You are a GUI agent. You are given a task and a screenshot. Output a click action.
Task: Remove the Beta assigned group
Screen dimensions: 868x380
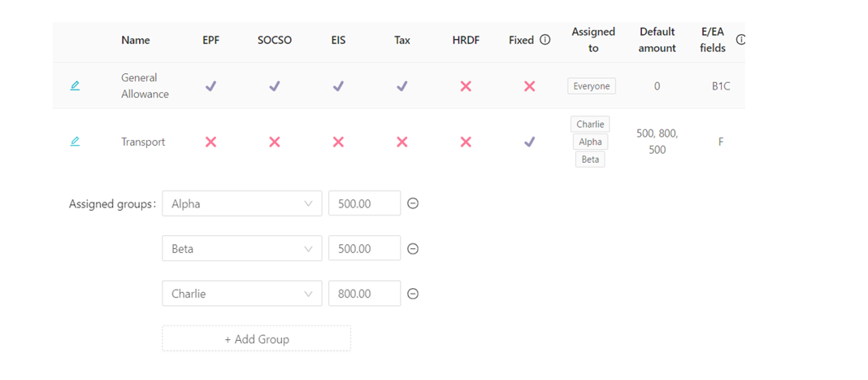(x=413, y=249)
